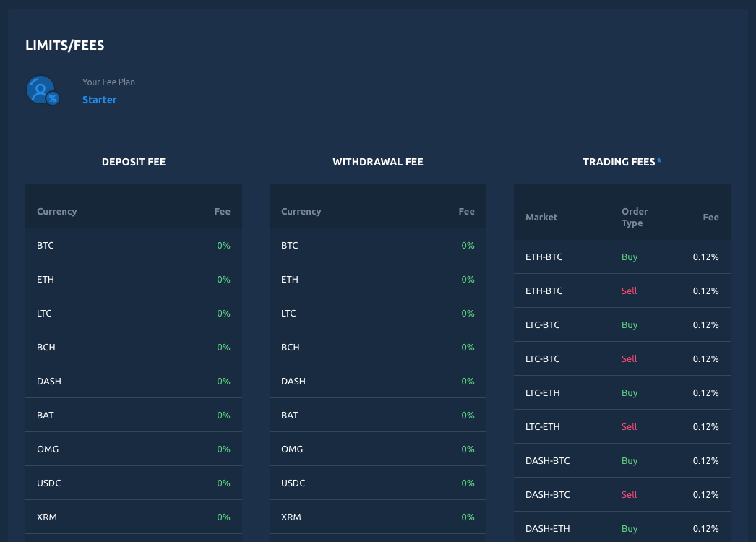Click the 0% deposit fee for BTC
This screenshot has height=542, width=756.
(x=224, y=246)
